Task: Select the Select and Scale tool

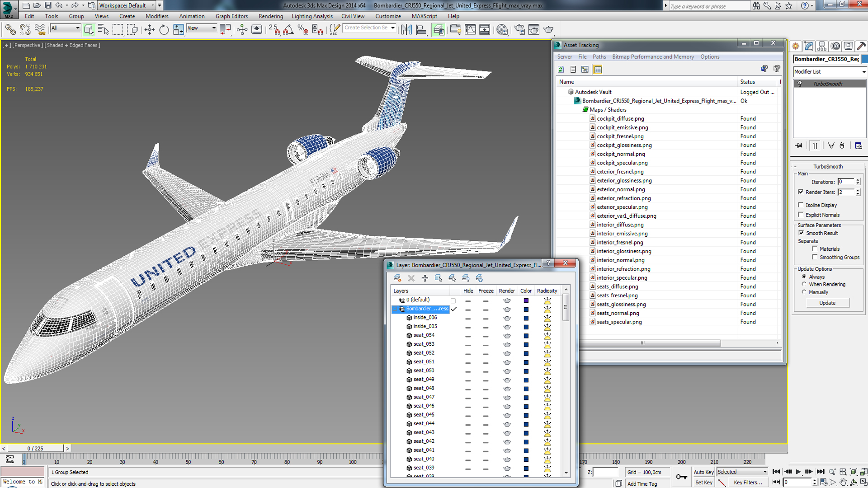Action: tap(179, 30)
